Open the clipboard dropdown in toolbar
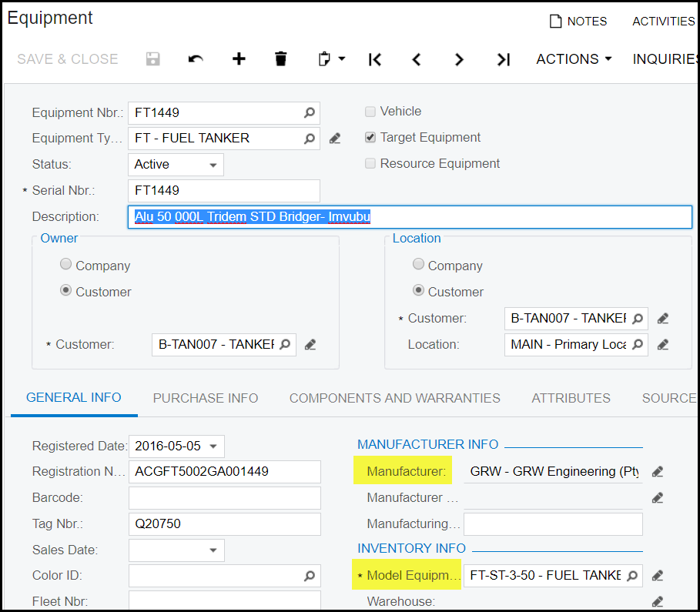 331,59
